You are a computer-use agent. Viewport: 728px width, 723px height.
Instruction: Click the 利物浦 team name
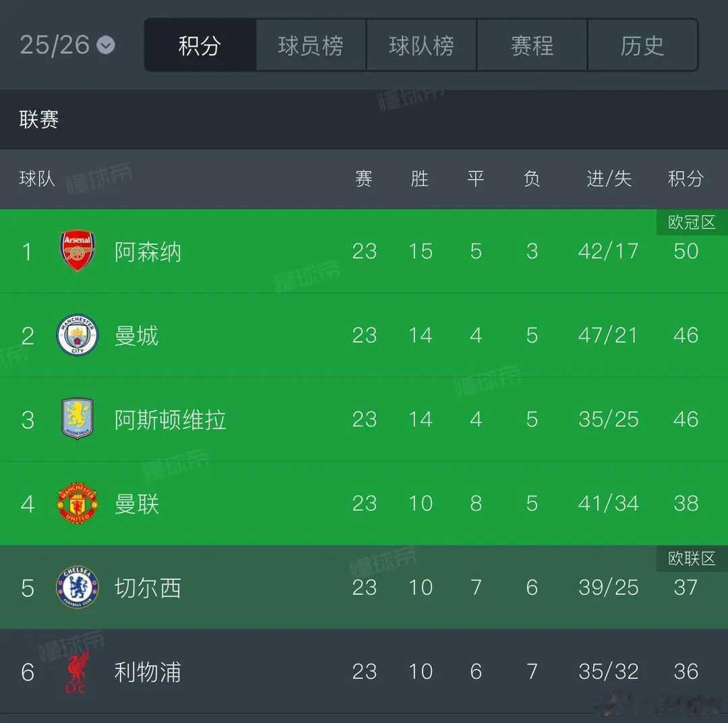click(148, 672)
